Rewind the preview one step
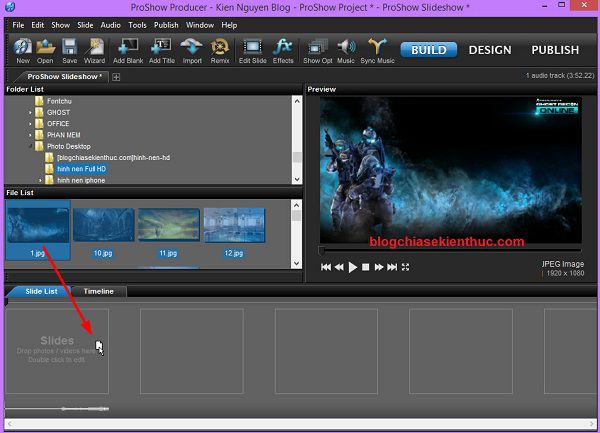 coord(339,267)
